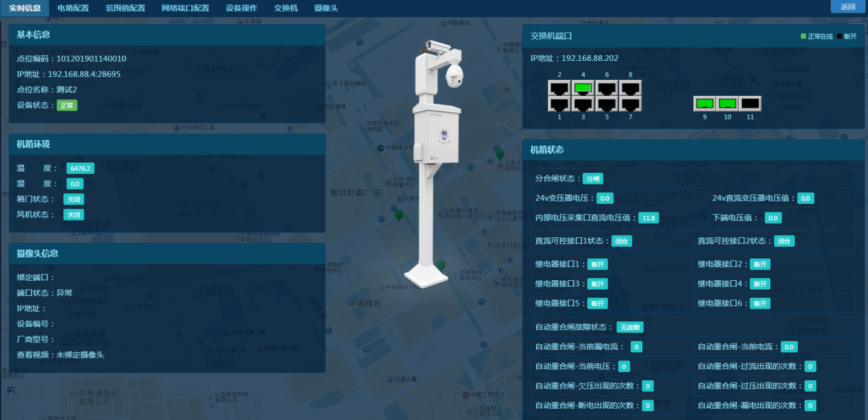
Task: Click the green port 10 icon
Action: click(728, 103)
